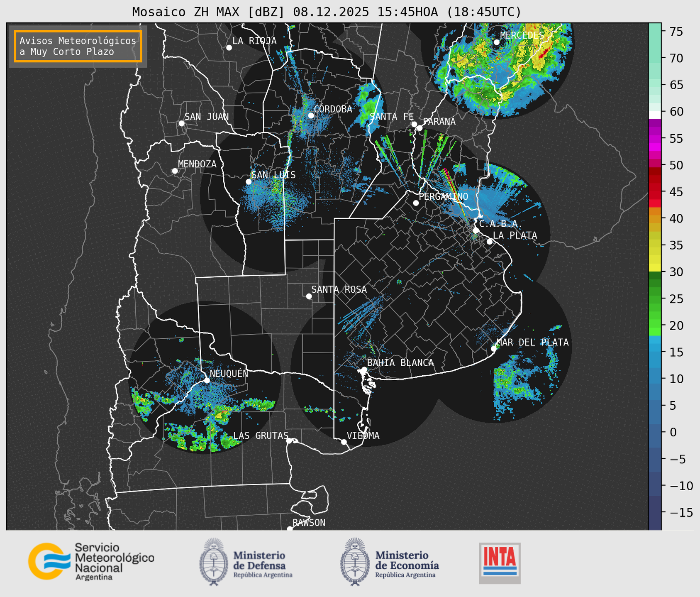700x597 pixels.
Task: Click the white 60 dBZ band on the color bar
Action: pyautogui.click(x=655, y=115)
